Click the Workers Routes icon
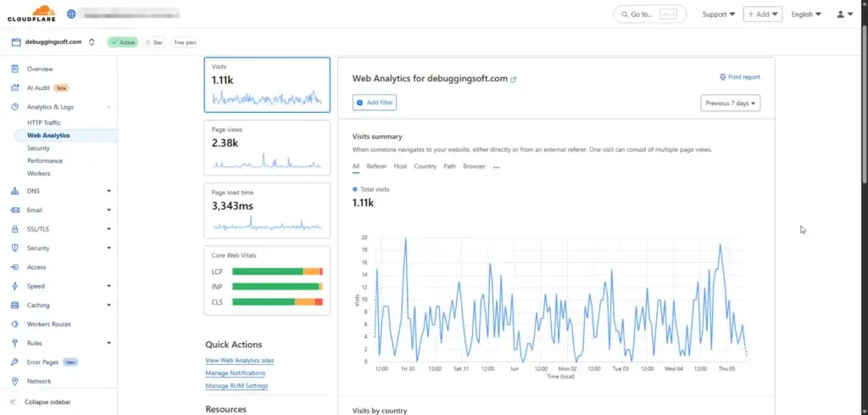The width and height of the screenshot is (868, 415). [x=15, y=324]
